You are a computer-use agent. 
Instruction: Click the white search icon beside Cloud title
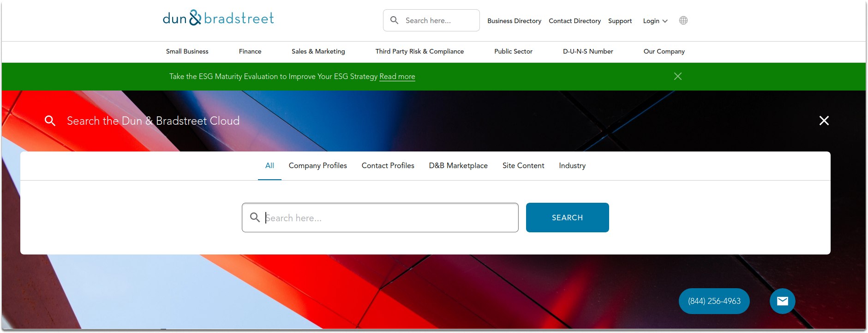(x=50, y=121)
